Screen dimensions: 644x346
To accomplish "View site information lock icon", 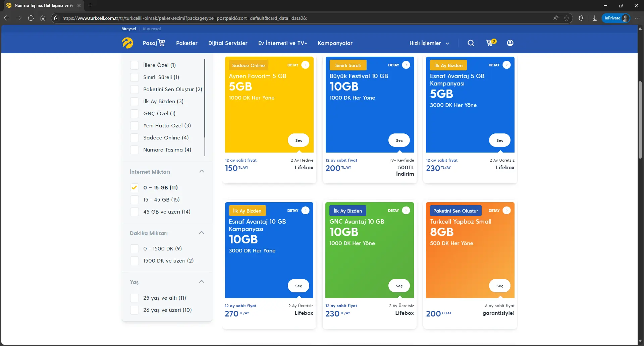I will coord(56,18).
